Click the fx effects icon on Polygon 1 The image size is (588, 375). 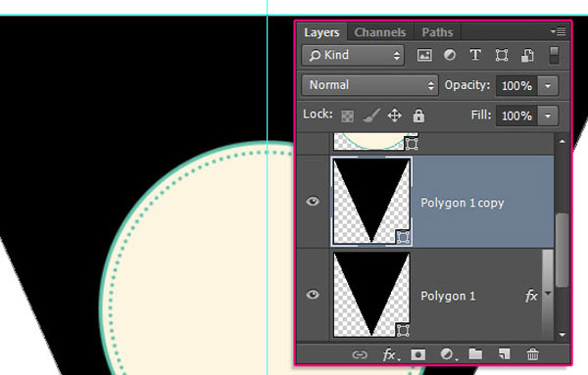(531, 296)
